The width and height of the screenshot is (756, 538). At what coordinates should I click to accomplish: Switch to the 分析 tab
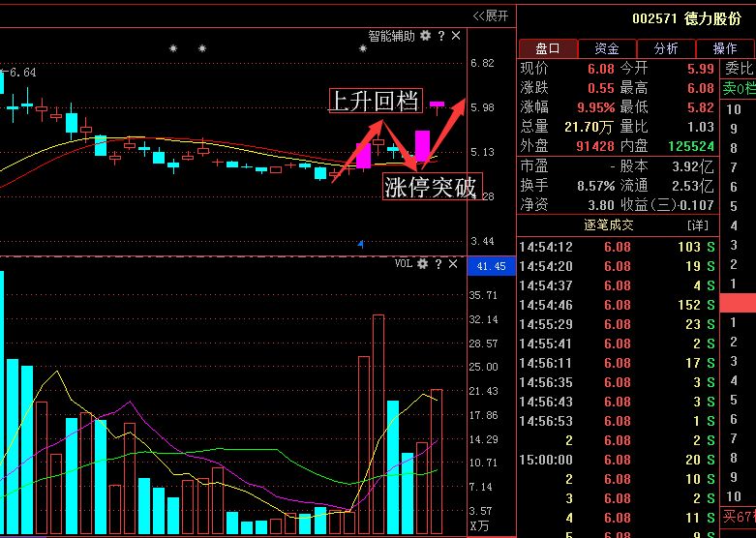click(x=666, y=48)
